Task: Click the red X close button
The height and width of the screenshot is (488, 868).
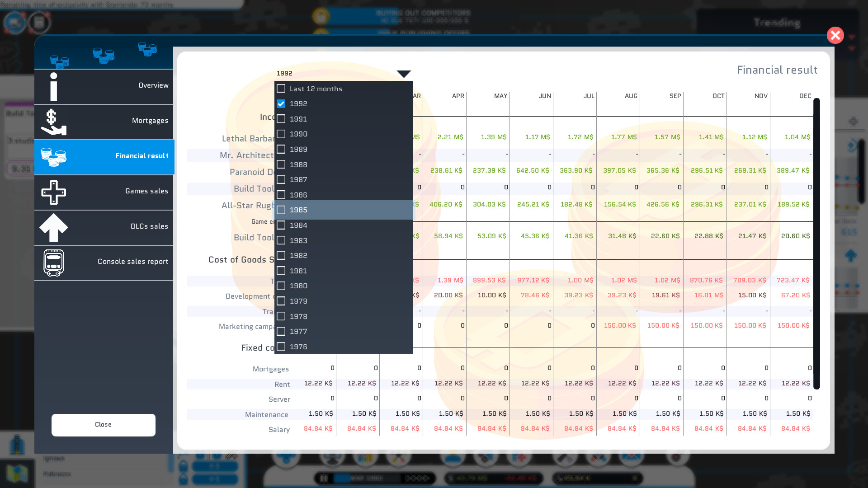Action: click(x=835, y=35)
